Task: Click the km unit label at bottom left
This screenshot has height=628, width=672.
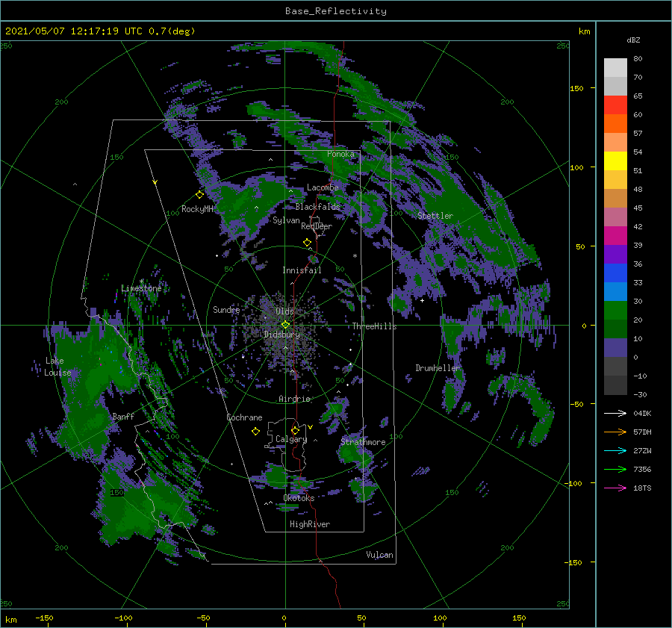Action: click(x=10, y=620)
